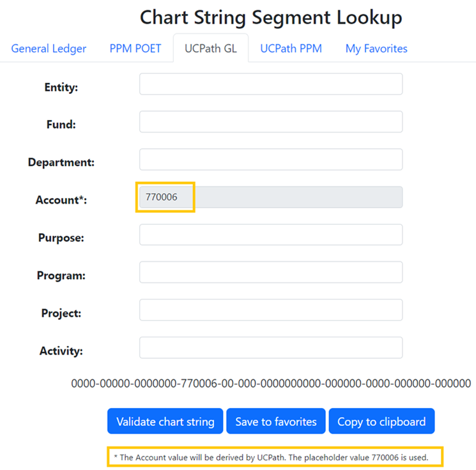This screenshot has width=476, height=470.
Task: Click the Department input field
Action: tap(271, 160)
